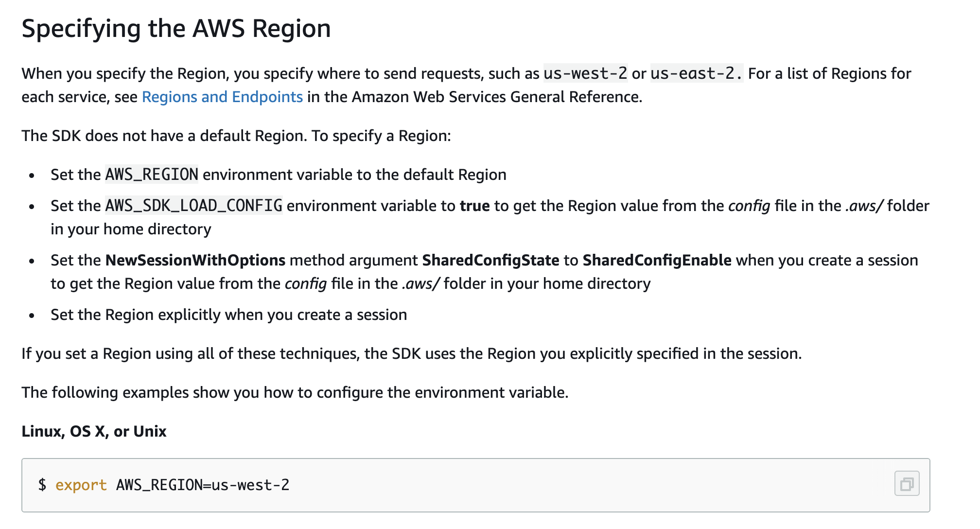Viewport: 980px width, 529px height.
Task: Click the us-west-2 inline code in first paragraph
Action: [585, 73]
